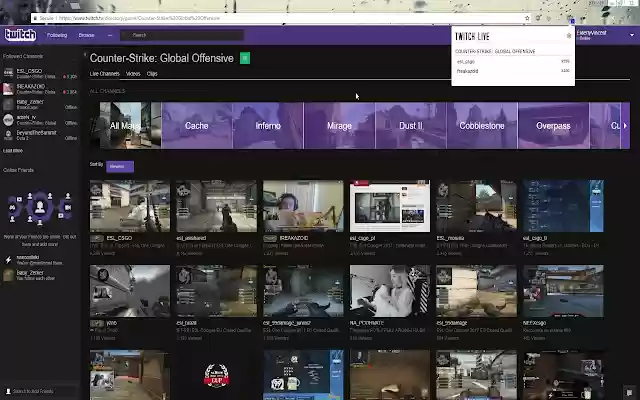
Task: Click the ESL_CSGO channel name under thumbnail
Action: pyautogui.click(x=119, y=238)
